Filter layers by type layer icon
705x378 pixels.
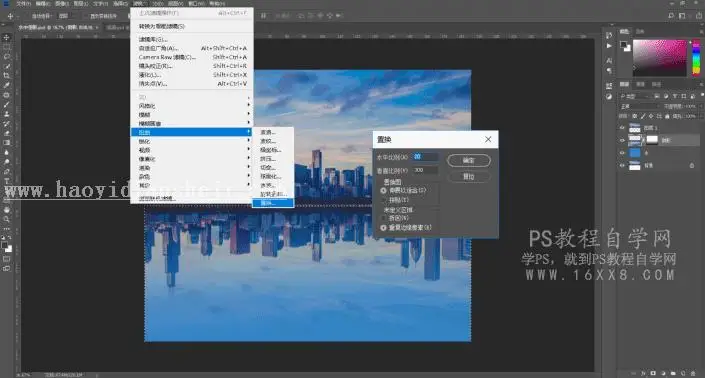675,96
